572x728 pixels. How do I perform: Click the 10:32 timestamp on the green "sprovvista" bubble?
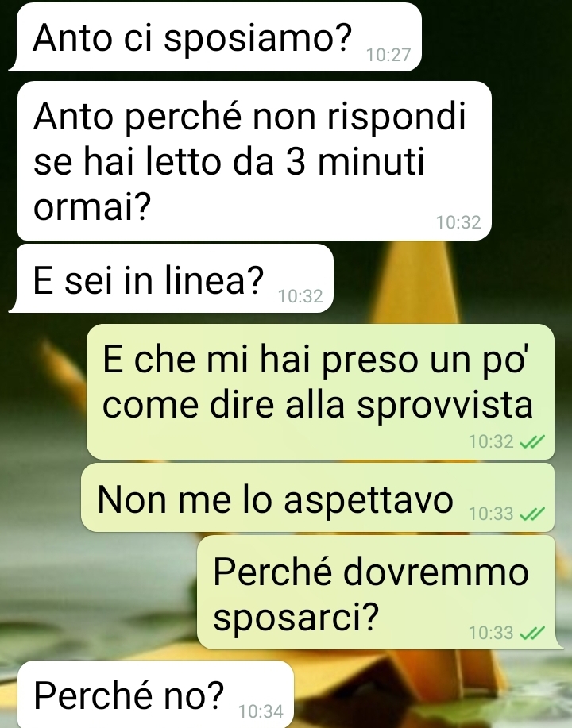491,441
